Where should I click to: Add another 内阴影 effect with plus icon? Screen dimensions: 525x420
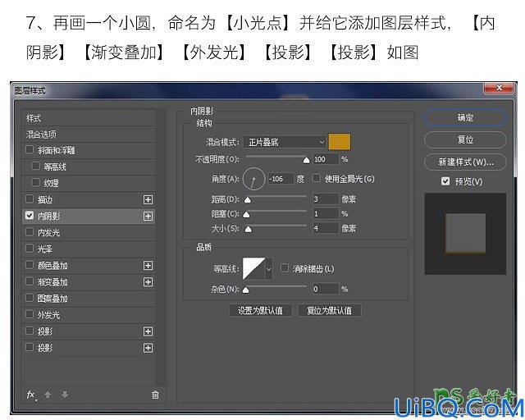(x=148, y=217)
